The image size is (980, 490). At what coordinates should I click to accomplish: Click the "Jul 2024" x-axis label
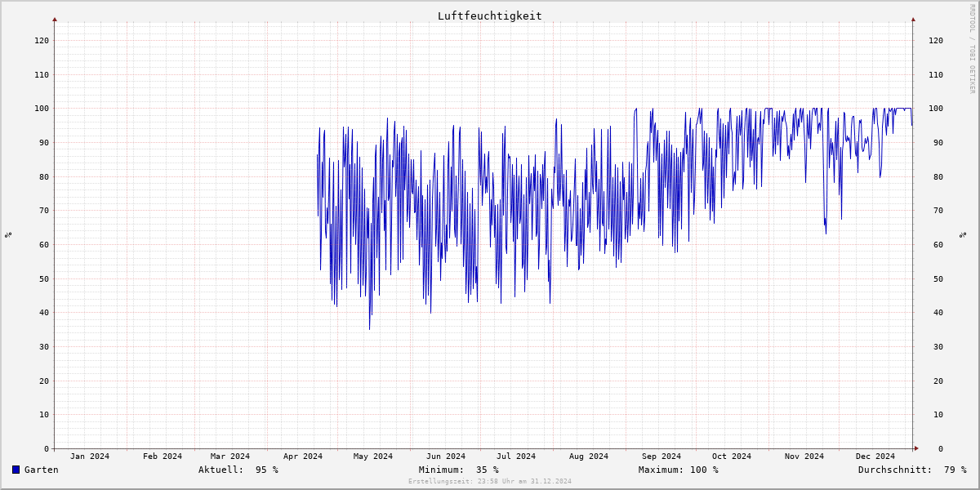516,456
